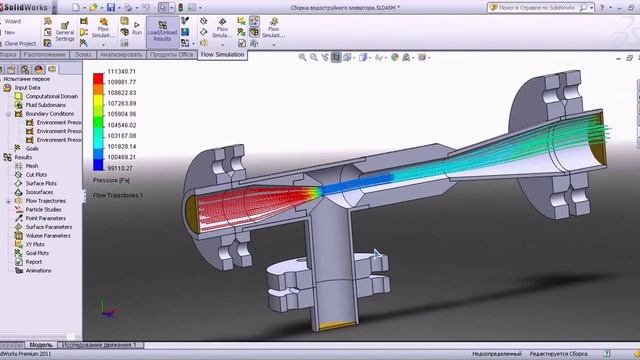
Task: Switch to the Расположение tab
Action: tap(44, 54)
